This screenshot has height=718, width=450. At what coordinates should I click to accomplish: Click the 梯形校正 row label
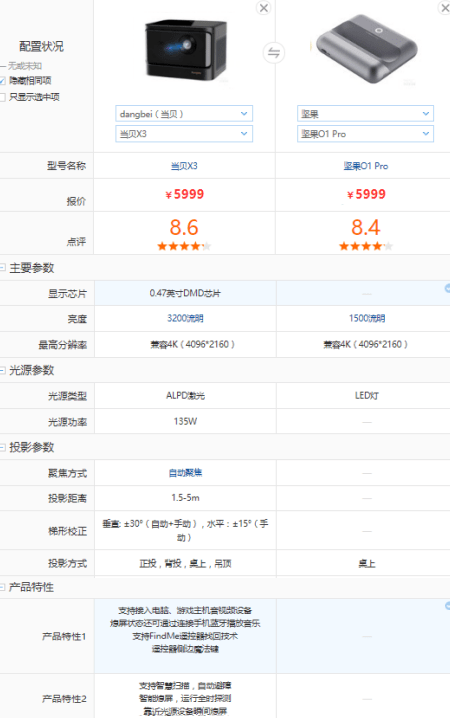(x=67, y=531)
